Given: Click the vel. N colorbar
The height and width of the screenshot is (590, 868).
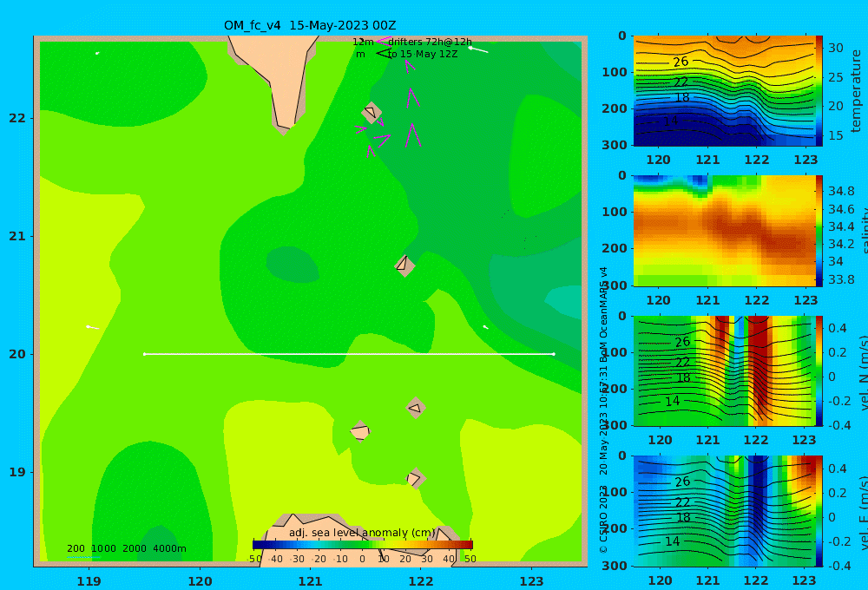Looking at the screenshot, I should 819,370.
